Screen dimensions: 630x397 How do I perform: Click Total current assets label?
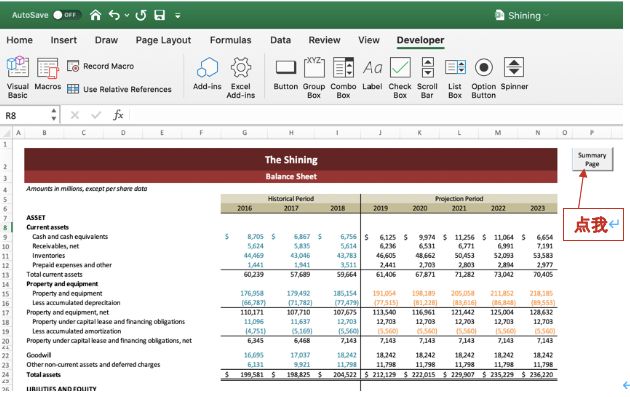pyautogui.click(x=54, y=274)
